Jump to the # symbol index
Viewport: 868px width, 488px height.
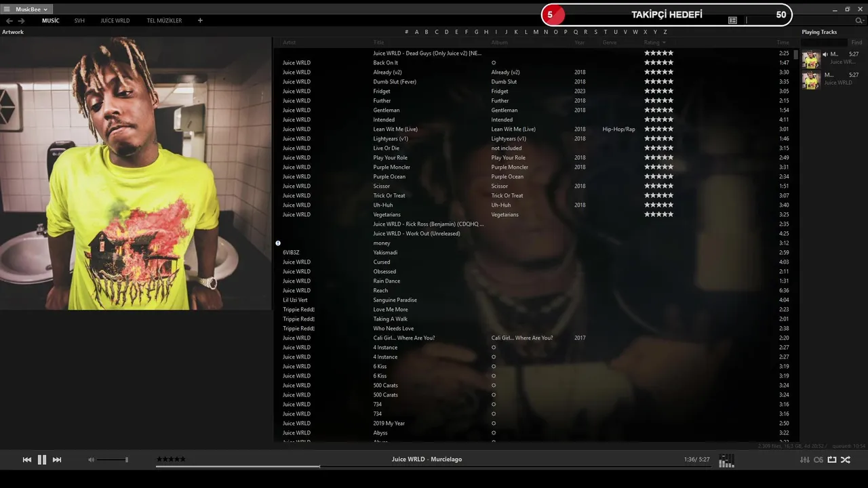(406, 32)
